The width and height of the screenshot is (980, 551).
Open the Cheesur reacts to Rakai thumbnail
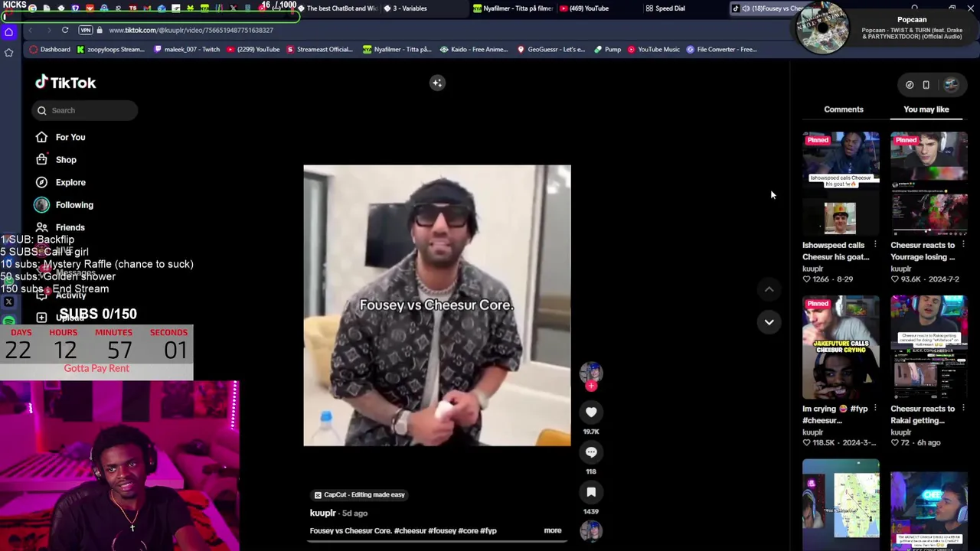click(x=929, y=347)
